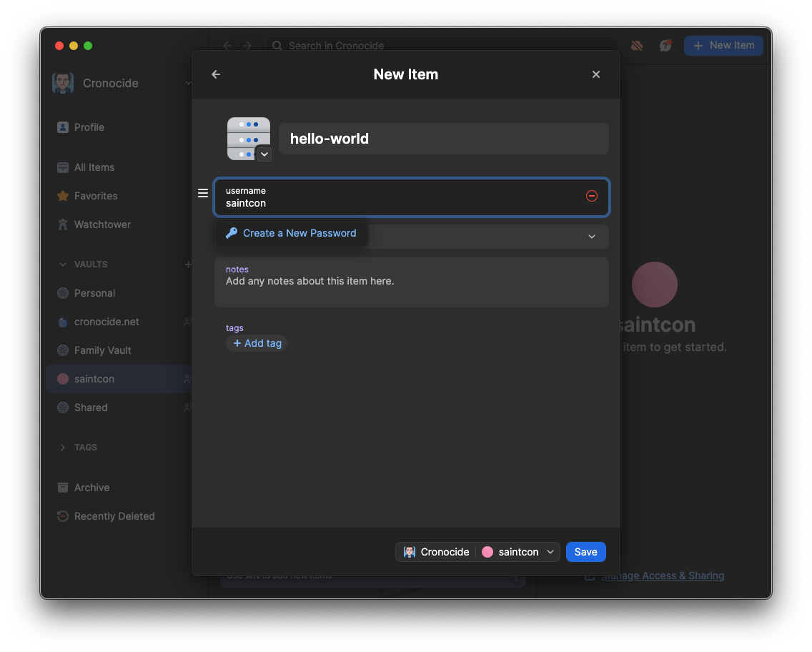Image resolution: width=812 pixels, height=652 pixels.
Task: Click the large server category icon
Action: (x=249, y=138)
